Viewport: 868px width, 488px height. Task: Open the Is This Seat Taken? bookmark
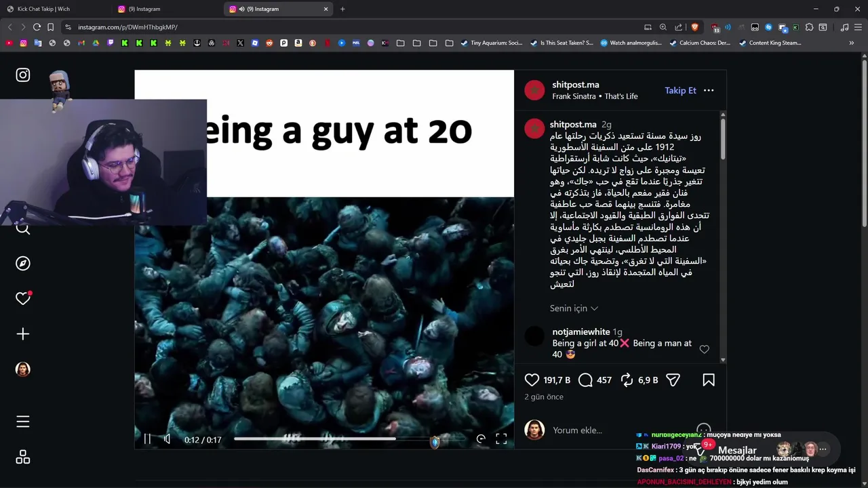point(561,43)
